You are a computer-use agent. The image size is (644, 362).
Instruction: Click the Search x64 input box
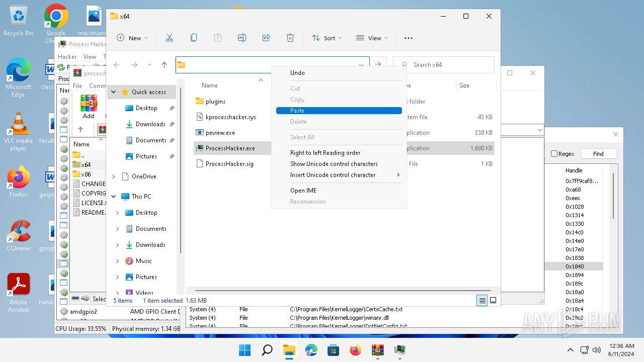(443, 65)
